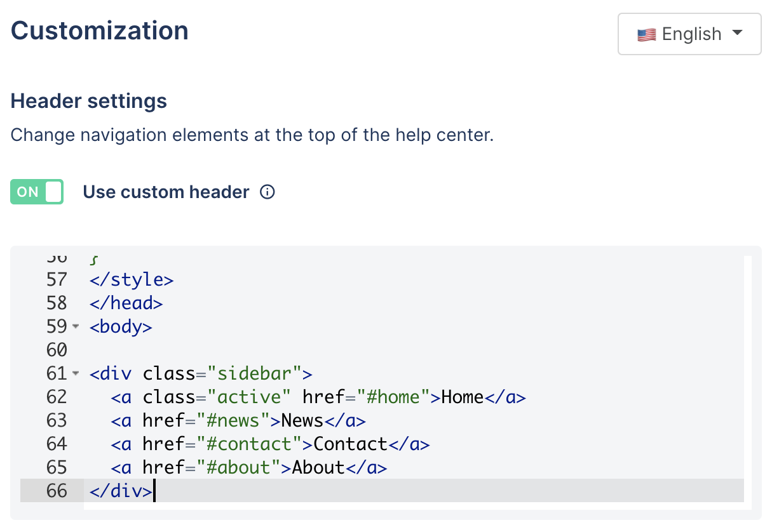Collapse the div sidebar fold arrow on line 61

76,373
